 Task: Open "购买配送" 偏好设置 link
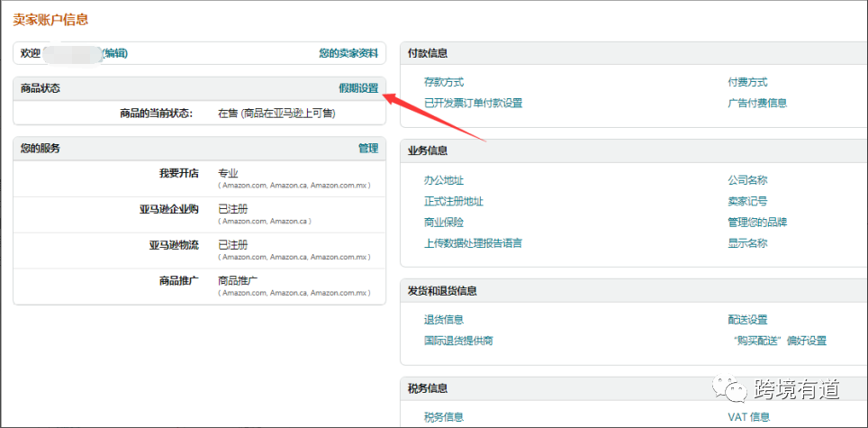point(779,341)
